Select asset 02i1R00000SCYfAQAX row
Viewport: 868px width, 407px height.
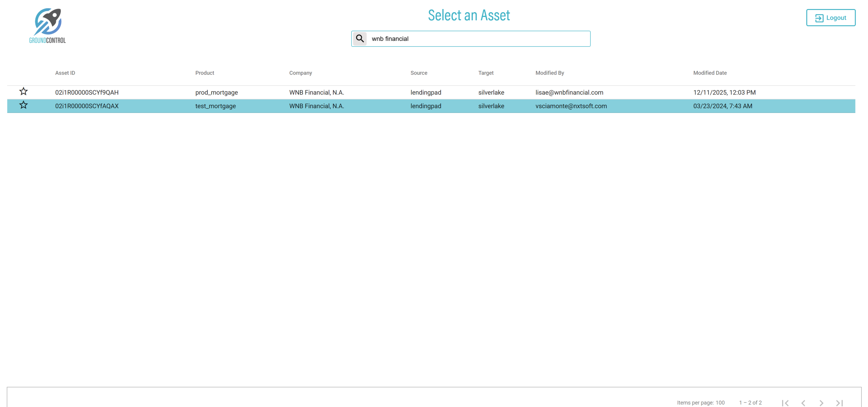pyautogui.click(x=87, y=106)
